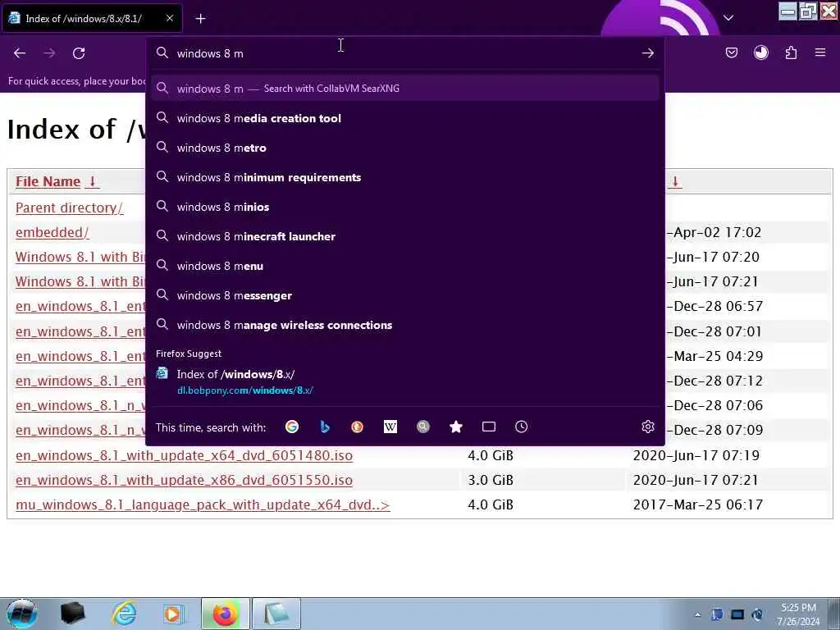Open search settings gear in dropdown
The width and height of the screenshot is (840, 630).
[648, 427]
